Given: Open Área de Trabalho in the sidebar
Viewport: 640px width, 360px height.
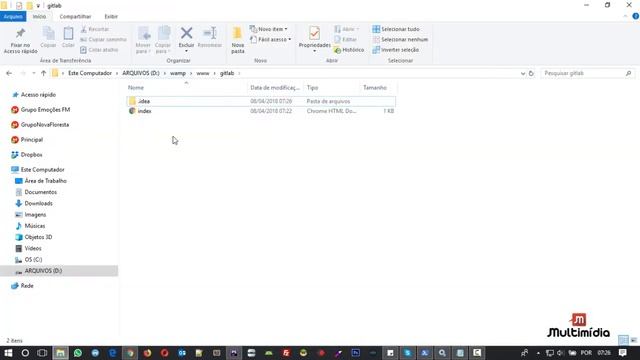Looking at the screenshot, I should pyautogui.click(x=45, y=181).
